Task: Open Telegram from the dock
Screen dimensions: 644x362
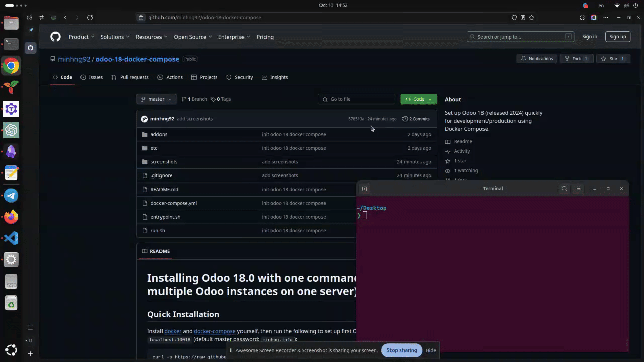Action: (x=11, y=196)
